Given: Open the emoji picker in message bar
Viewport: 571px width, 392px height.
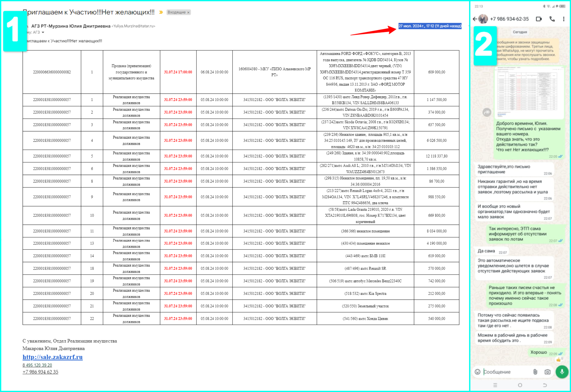Looking at the screenshot, I should point(477,372).
